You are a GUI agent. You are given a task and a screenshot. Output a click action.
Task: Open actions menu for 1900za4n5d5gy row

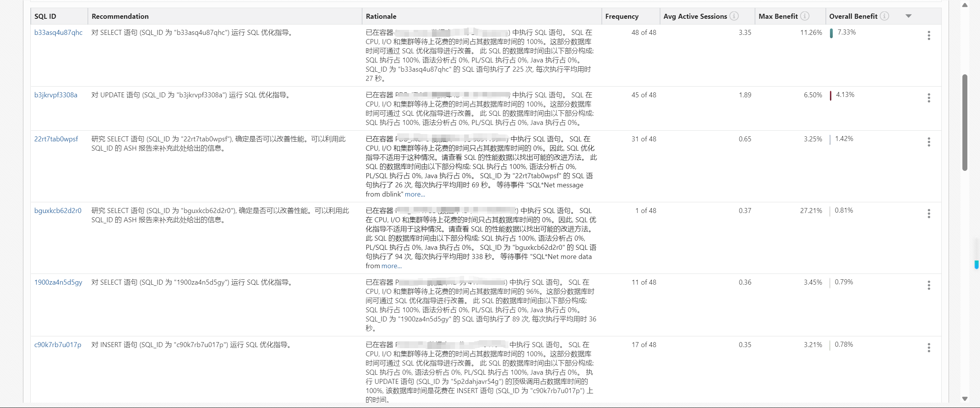[929, 285]
